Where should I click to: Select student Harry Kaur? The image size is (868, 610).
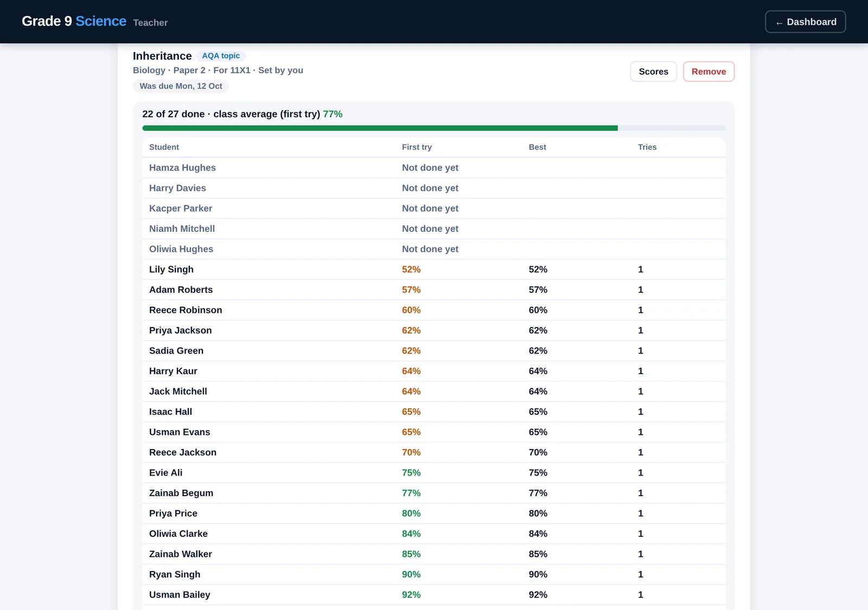173,371
